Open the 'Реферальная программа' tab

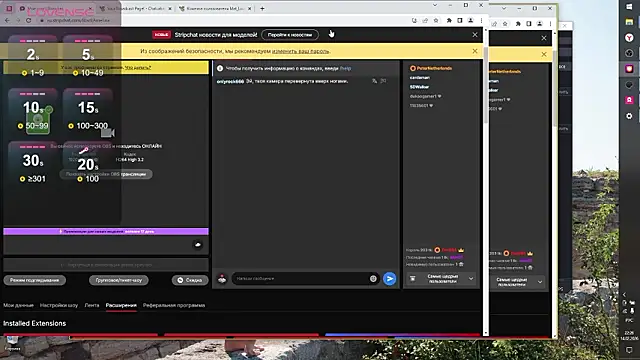click(174, 305)
